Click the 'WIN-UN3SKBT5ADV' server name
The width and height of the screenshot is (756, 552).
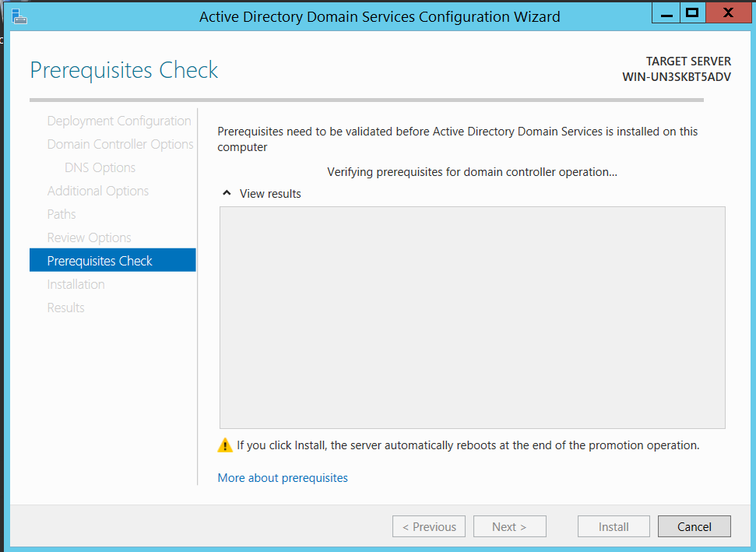point(677,76)
